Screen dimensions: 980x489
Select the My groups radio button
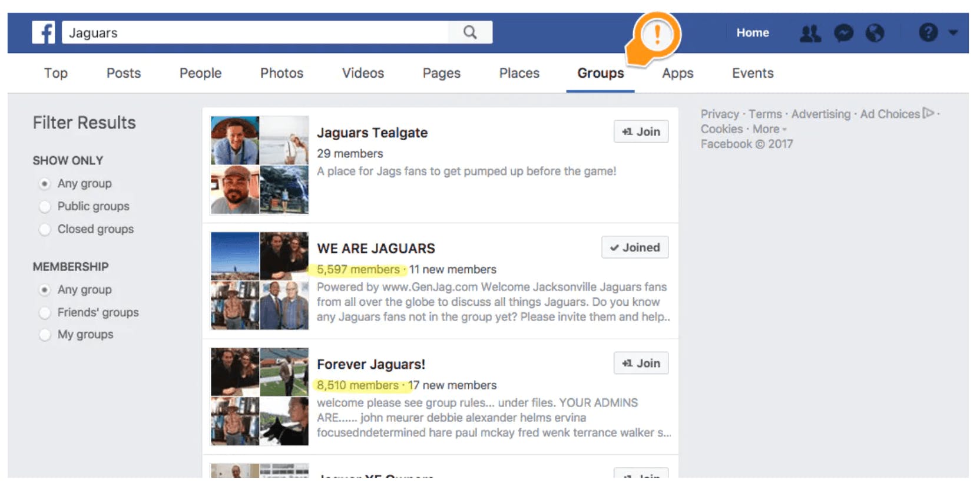coord(45,335)
